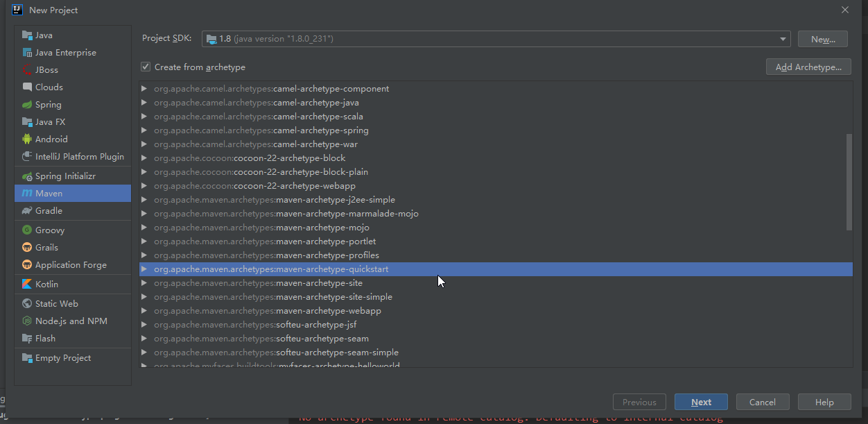Select maven-archetype-marmalade-mojo archetype
This screenshot has width=868, height=424.
pyautogui.click(x=496, y=214)
